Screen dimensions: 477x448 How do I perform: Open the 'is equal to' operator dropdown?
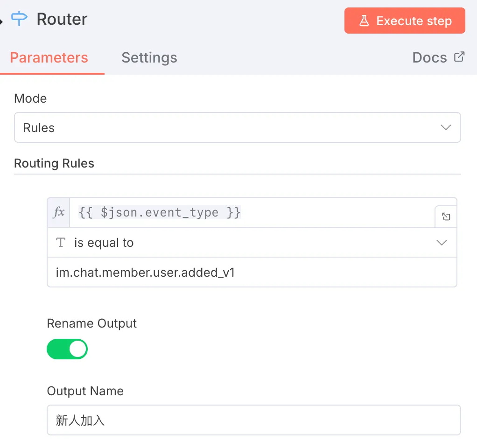252,243
